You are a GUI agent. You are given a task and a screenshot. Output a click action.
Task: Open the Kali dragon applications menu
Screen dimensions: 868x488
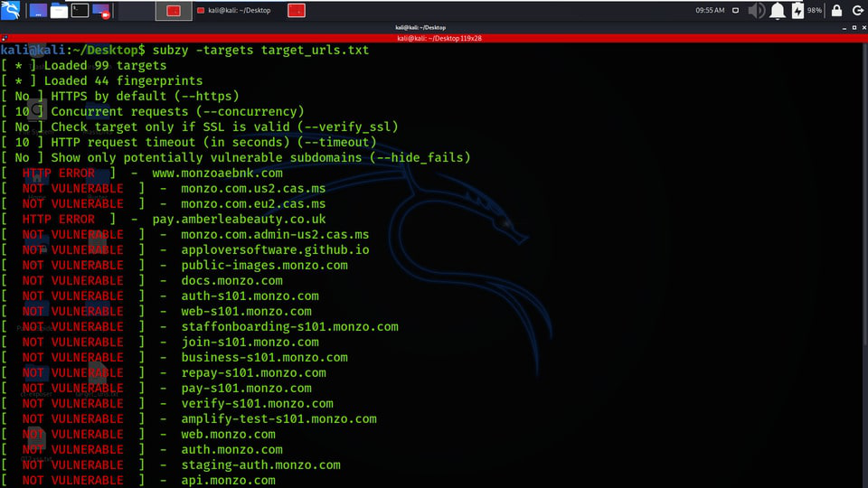[11, 10]
